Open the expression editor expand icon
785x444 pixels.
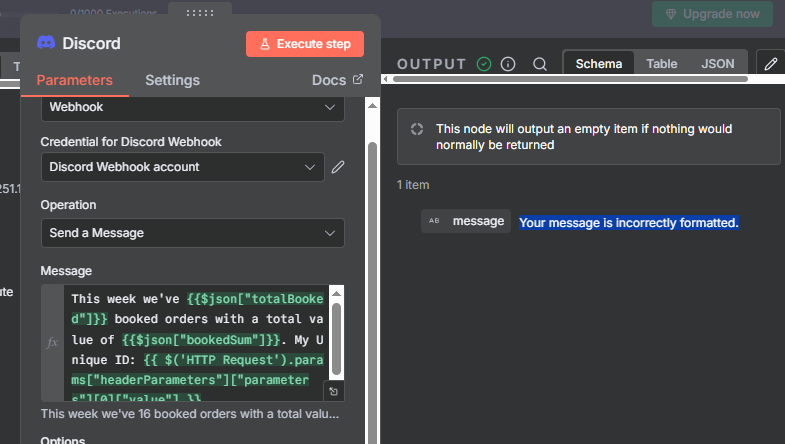[334, 392]
